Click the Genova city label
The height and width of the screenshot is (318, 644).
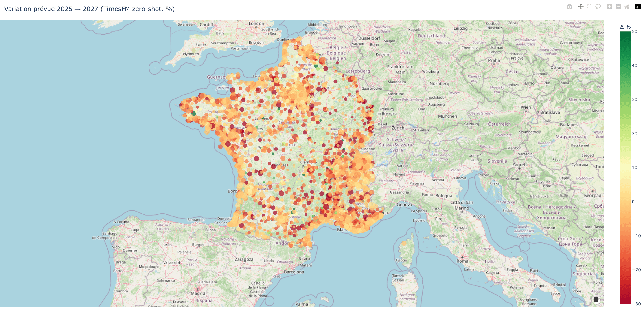(404, 204)
